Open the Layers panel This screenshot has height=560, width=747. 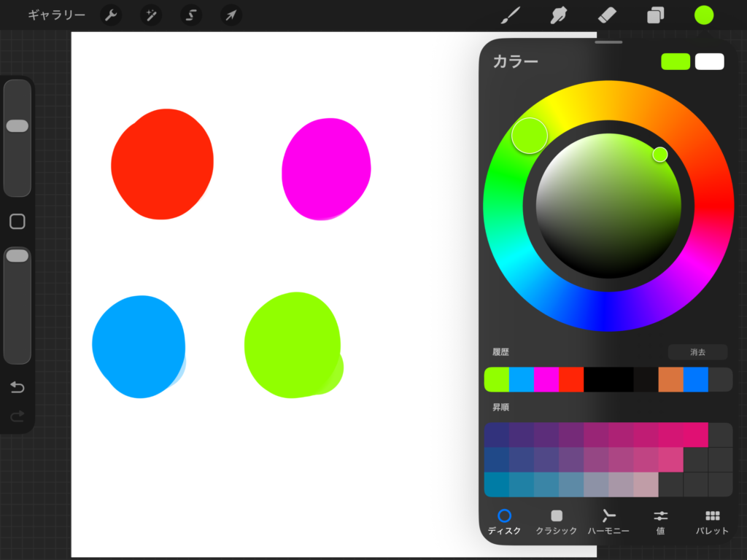coord(655,15)
